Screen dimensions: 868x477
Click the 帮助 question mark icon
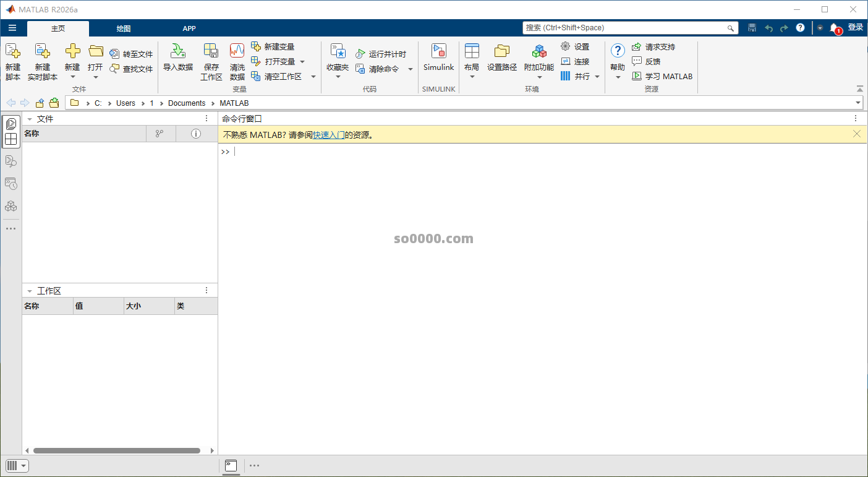click(x=618, y=51)
